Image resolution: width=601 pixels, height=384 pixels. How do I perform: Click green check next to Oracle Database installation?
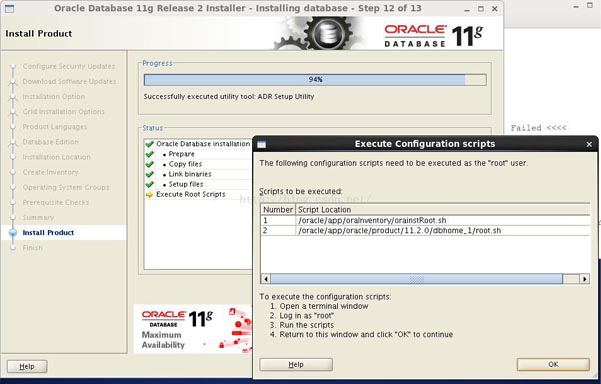click(149, 144)
